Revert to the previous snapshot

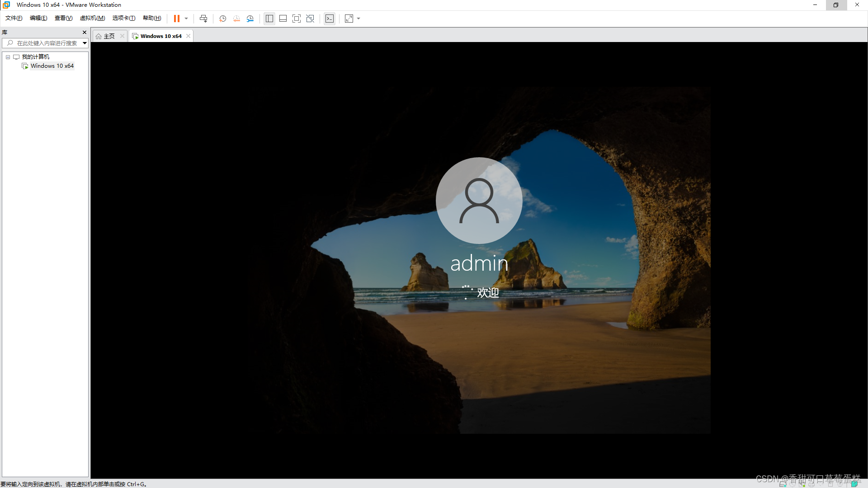click(236, 19)
